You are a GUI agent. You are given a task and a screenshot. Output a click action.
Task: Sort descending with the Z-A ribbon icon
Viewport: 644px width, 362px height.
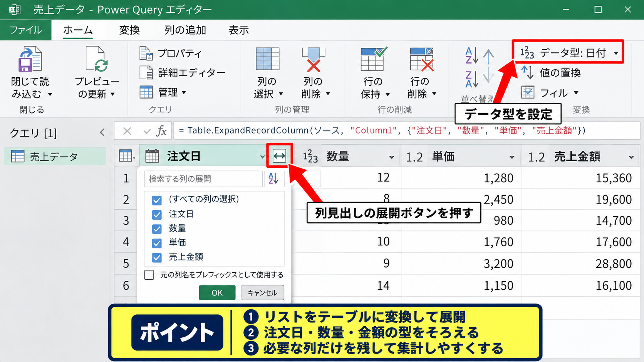472,79
